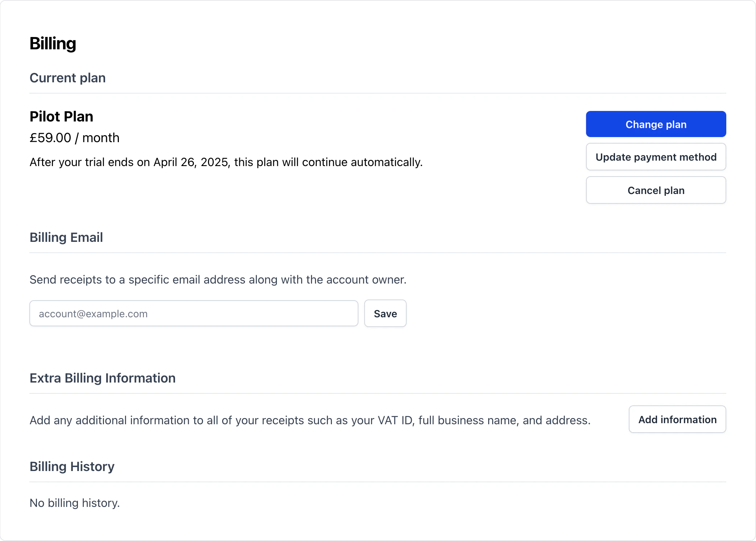This screenshot has width=756, height=541.
Task: Click the Billing page heading
Action: (x=53, y=44)
